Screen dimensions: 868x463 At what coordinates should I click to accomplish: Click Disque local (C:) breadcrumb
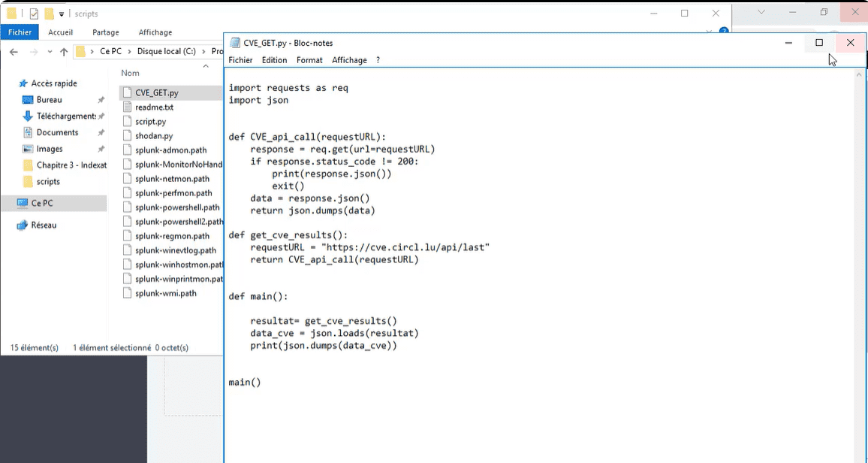point(167,51)
